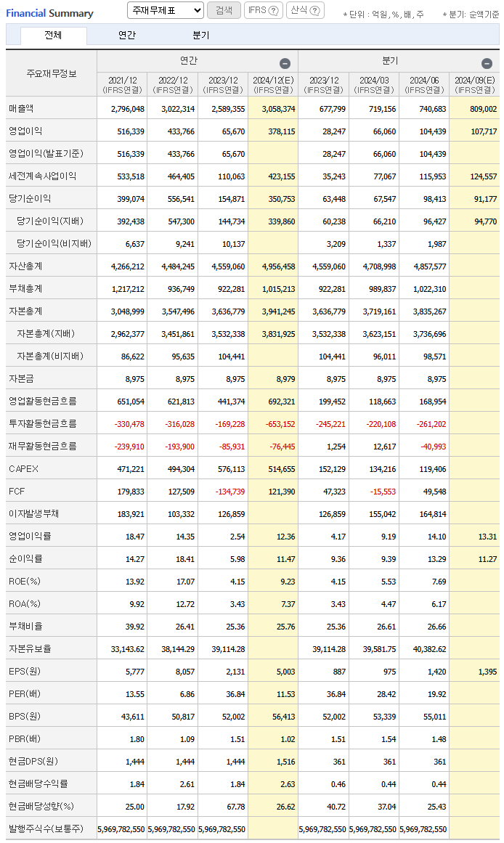Switch to the 분기 tab
This screenshot has width=504, height=843.
pos(200,35)
